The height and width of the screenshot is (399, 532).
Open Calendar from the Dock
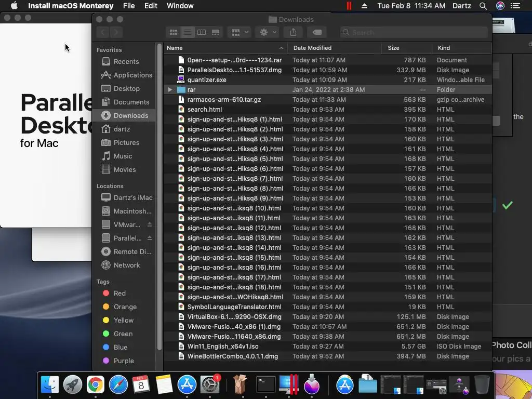(x=141, y=385)
